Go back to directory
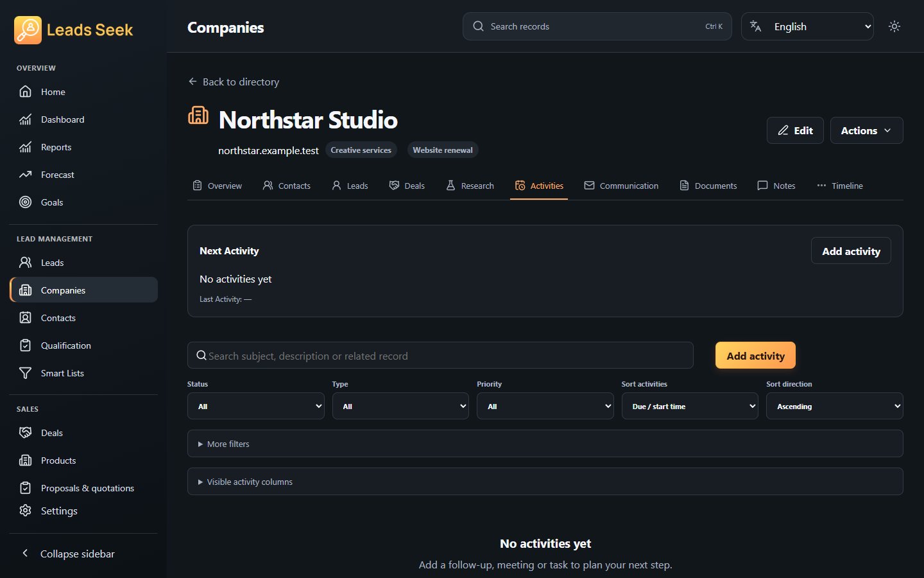Viewport: 924px width, 578px height. pyautogui.click(x=234, y=82)
